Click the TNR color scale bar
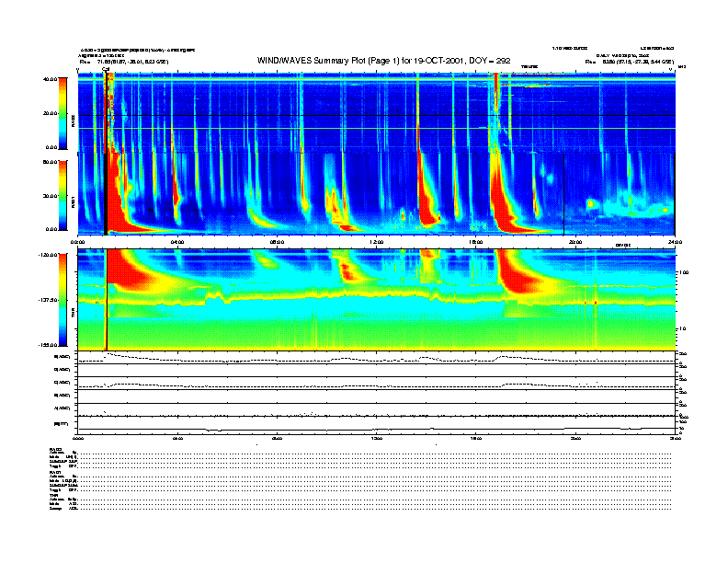 (63, 300)
